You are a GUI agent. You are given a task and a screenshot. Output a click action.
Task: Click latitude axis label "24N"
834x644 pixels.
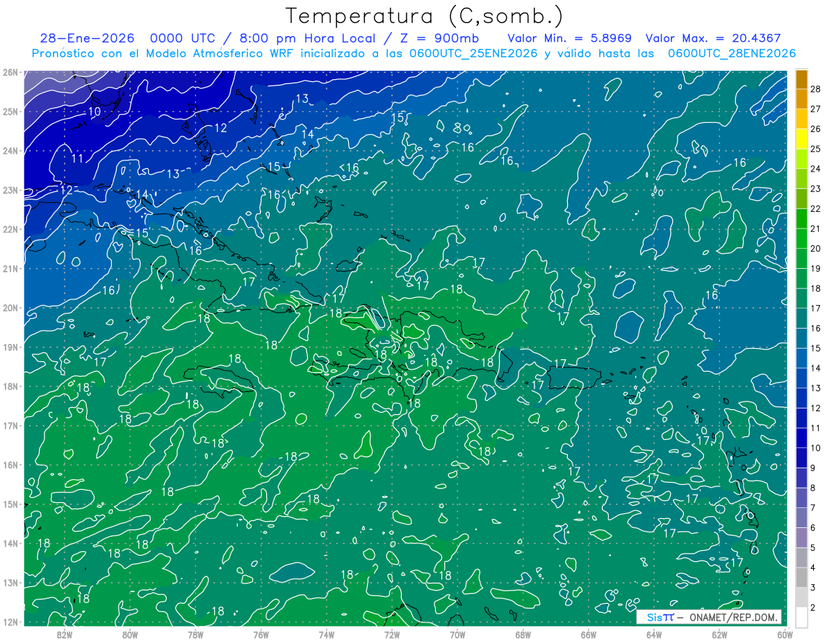(10, 151)
